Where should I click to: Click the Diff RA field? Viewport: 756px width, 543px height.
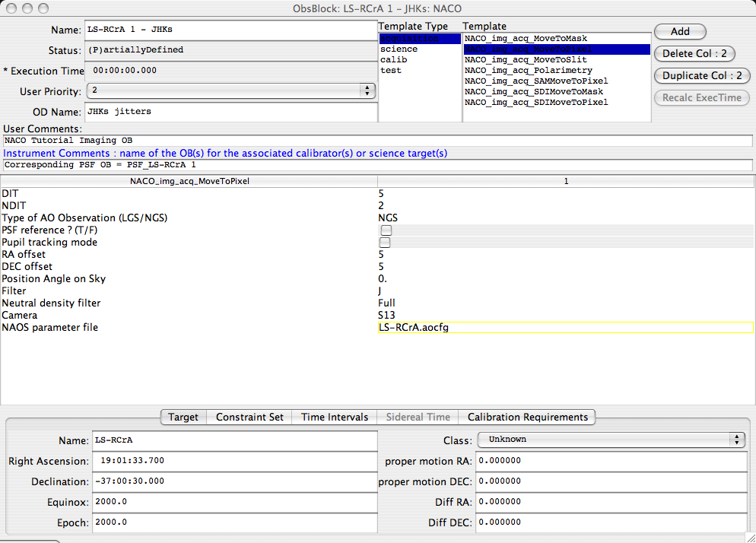point(611,503)
